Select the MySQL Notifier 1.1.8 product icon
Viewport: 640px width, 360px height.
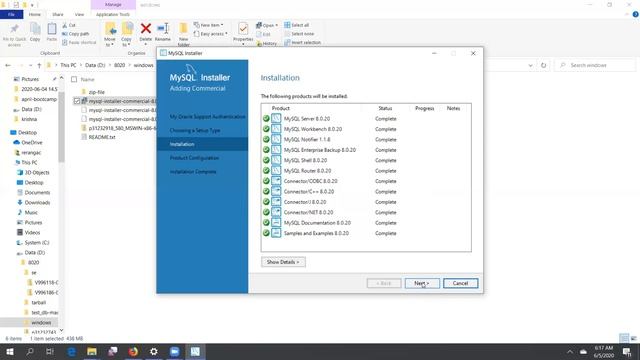[x=276, y=139]
